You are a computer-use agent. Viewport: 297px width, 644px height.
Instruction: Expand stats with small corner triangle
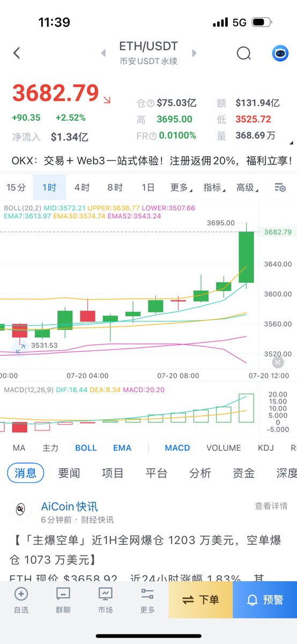tap(291, 143)
